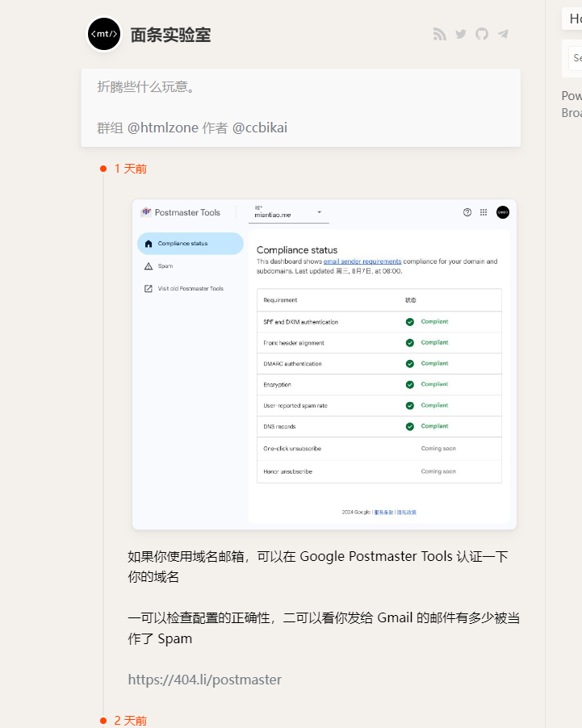Click the 面条实验室 site title
This screenshot has width=582, height=728.
(x=170, y=35)
